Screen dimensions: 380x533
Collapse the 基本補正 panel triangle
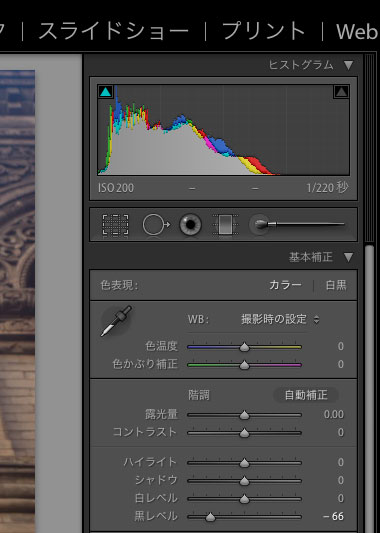348,257
